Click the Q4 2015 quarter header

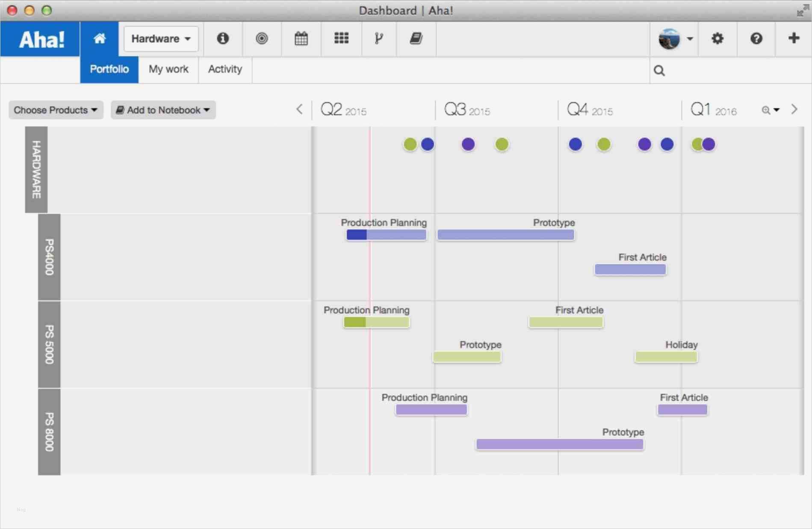coord(590,110)
